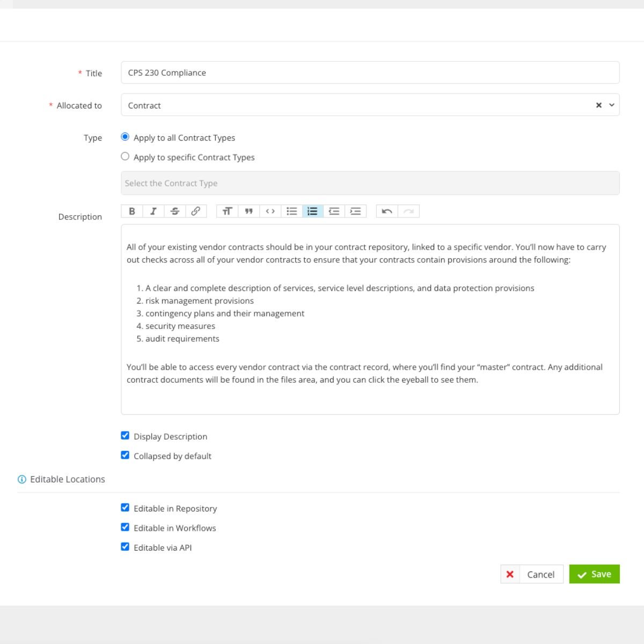Uncheck Editable via API
Viewport: 644px width, 644px height.
click(x=125, y=546)
